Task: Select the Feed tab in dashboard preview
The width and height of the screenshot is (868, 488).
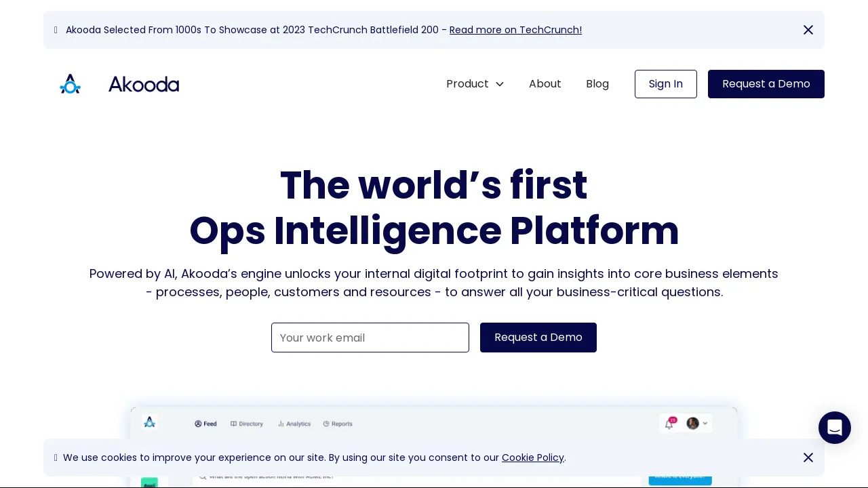Action: [x=205, y=424]
